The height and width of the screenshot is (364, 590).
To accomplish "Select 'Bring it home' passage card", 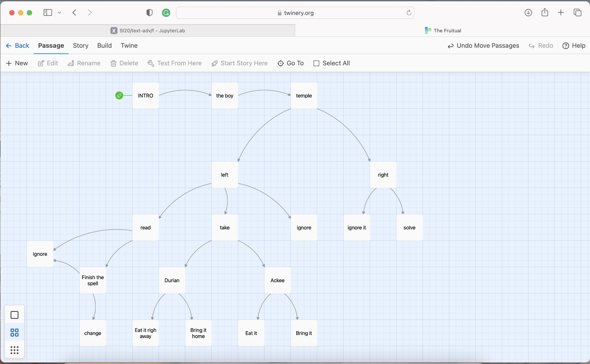I will pyautogui.click(x=198, y=333).
